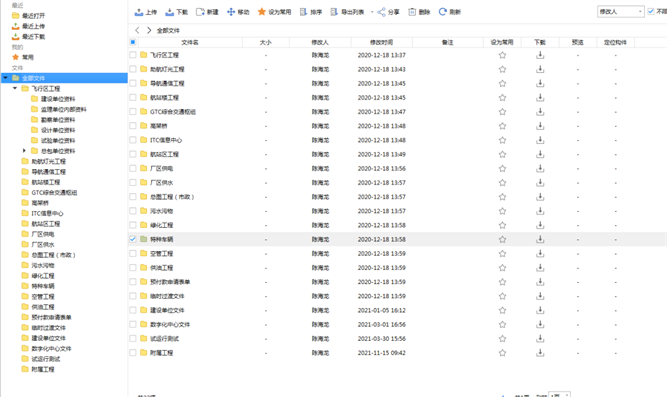Select 航站楼工程 folder in sidebar tree
This screenshot has height=397, width=667.
pyautogui.click(x=46, y=182)
